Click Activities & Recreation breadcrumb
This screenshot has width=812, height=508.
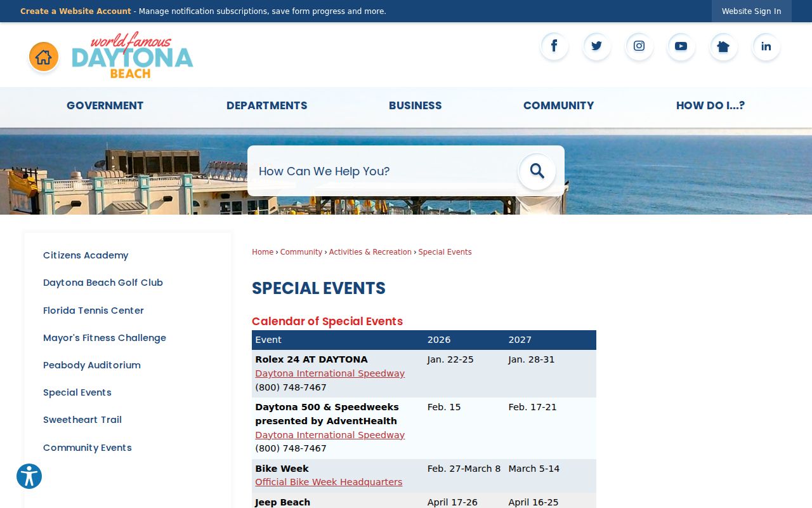pyautogui.click(x=370, y=252)
